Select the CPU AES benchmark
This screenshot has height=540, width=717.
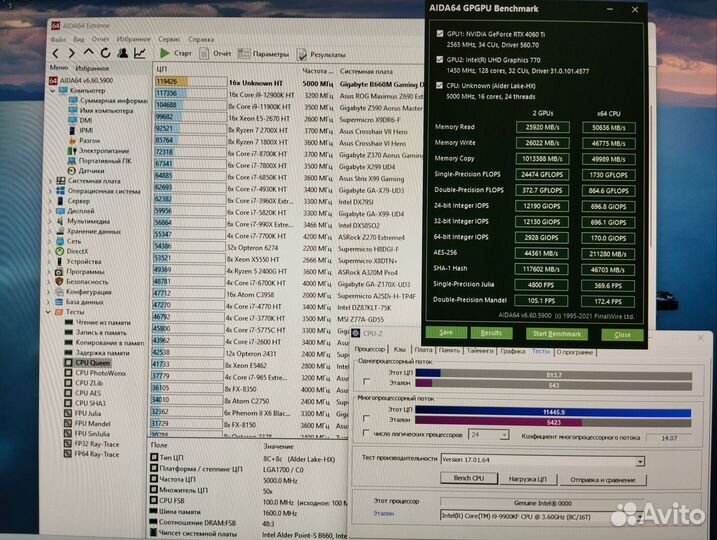(83, 393)
